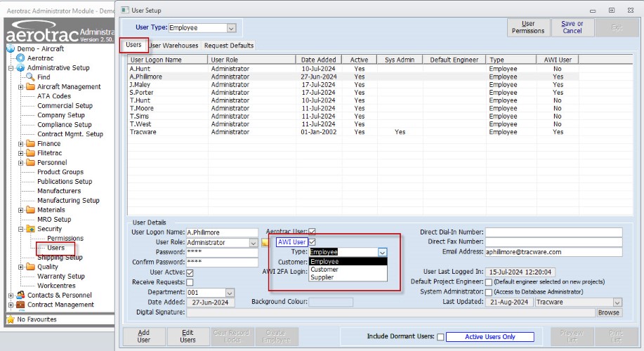This screenshot has height=351, width=644.
Task: Expand the Contacts & Personnel node
Action: (x=11, y=295)
